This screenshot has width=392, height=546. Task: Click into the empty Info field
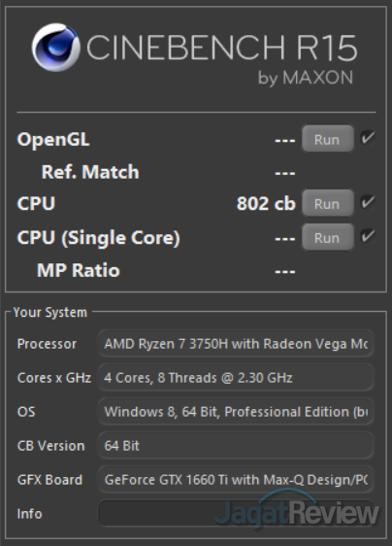(236, 513)
